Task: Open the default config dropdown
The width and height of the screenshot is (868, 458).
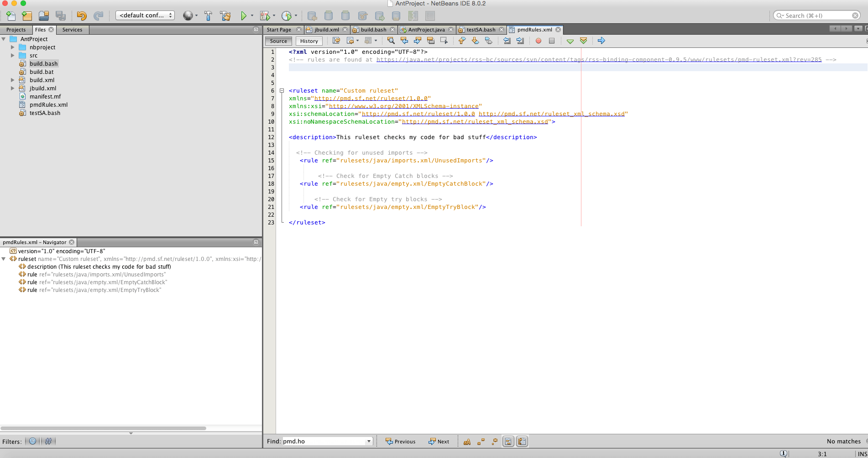Action: click(x=145, y=16)
